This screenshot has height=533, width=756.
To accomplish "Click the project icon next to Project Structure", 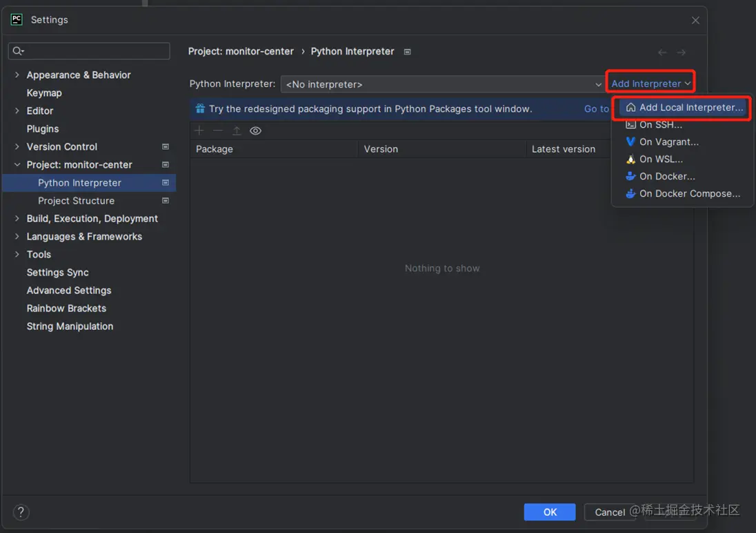I will coord(166,200).
